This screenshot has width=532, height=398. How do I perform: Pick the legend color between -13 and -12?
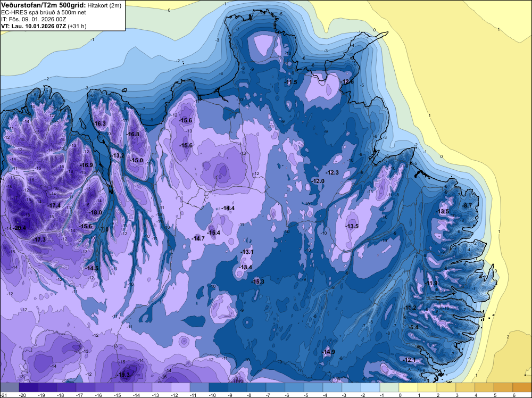162,387
